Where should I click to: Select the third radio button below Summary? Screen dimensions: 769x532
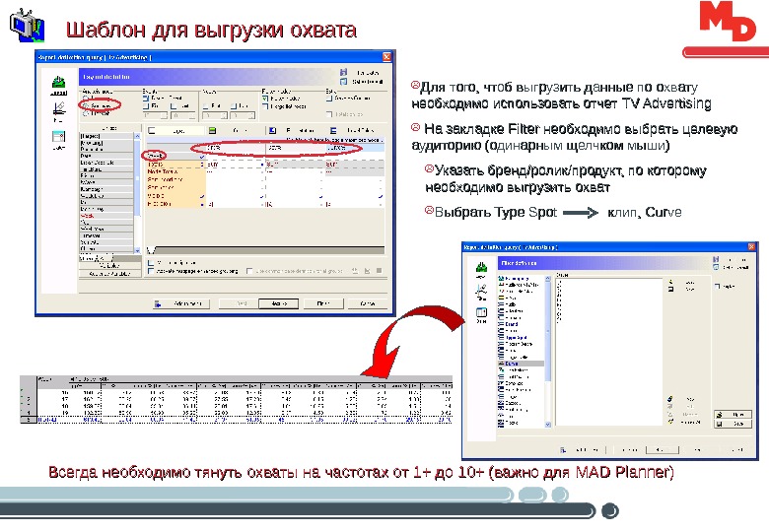(x=86, y=112)
